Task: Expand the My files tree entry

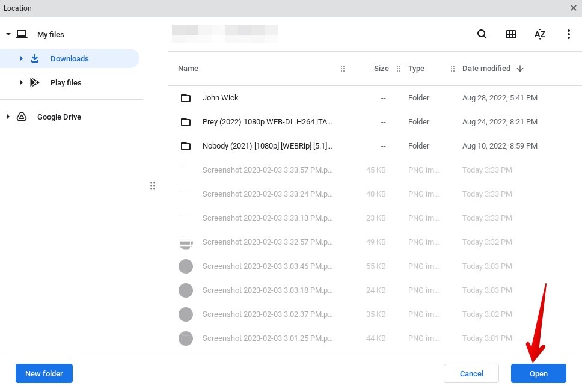Action: (x=8, y=34)
